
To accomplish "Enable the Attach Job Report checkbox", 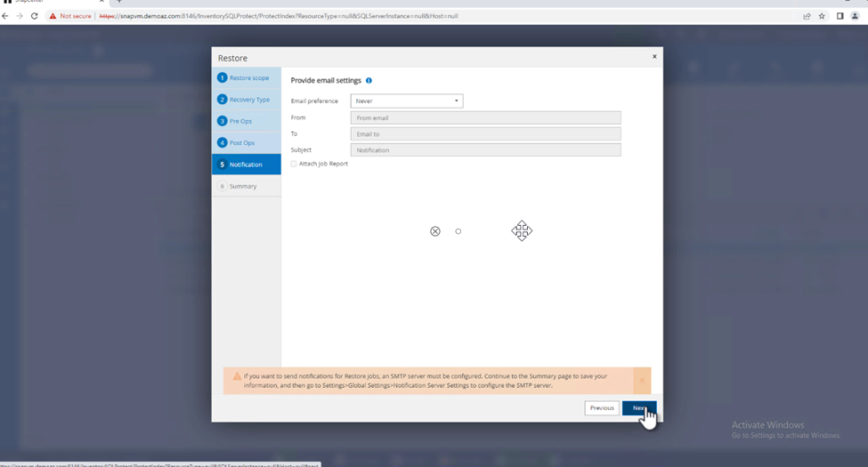I will tap(294, 164).
